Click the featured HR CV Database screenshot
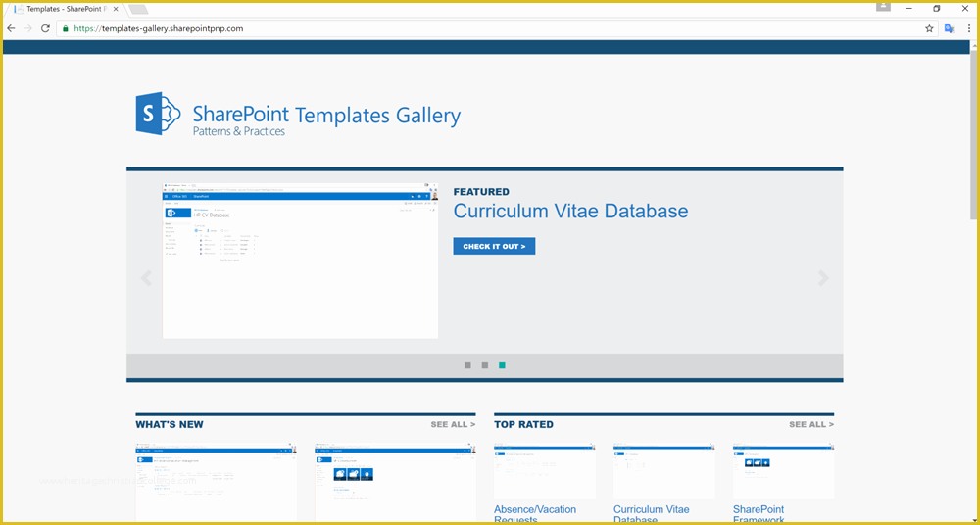 300,261
